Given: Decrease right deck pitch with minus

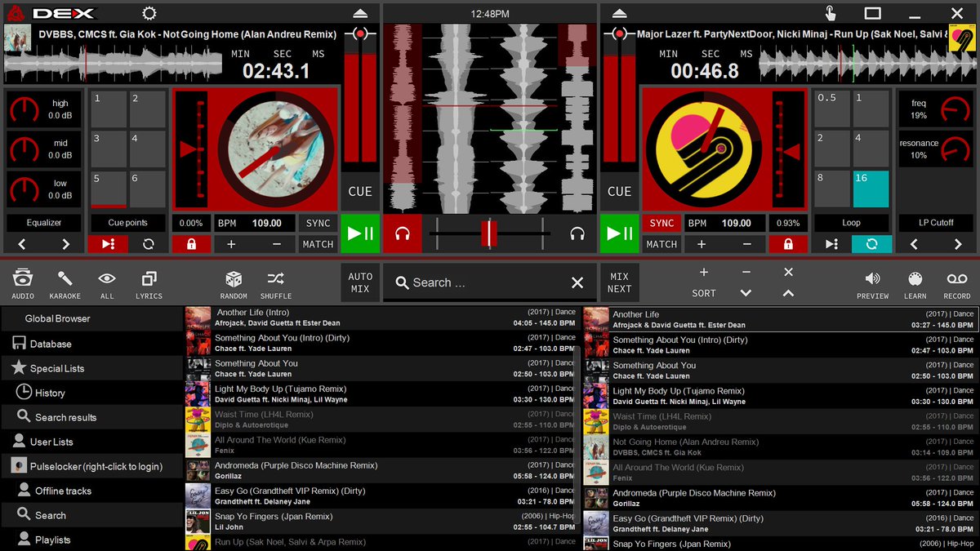Looking at the screenshot, I should point(747,244).
